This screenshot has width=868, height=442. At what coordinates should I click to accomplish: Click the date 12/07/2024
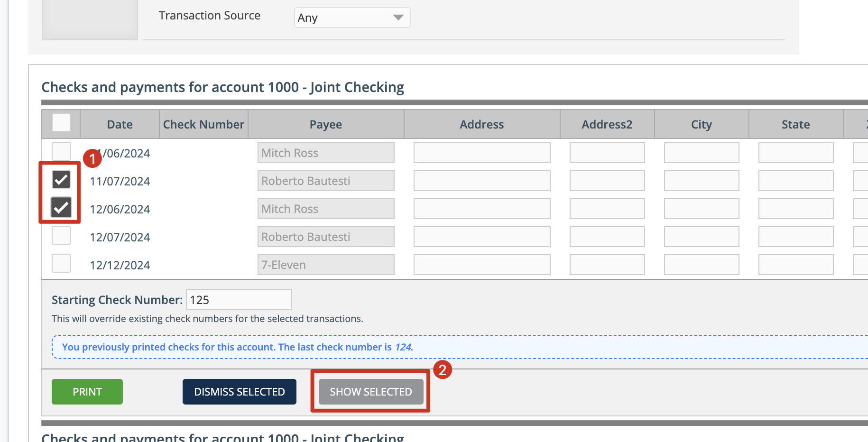pos(120,237)
